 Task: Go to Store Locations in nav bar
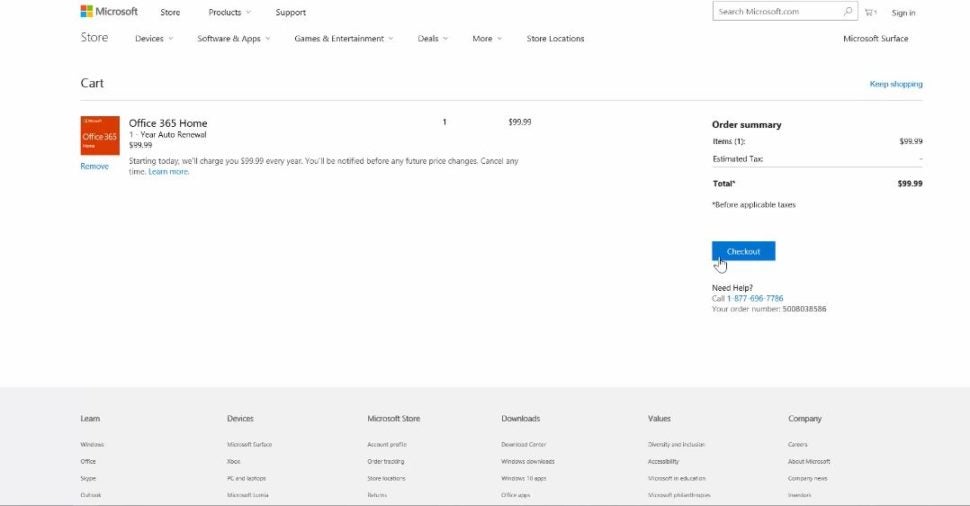click(x=556, y=38)
